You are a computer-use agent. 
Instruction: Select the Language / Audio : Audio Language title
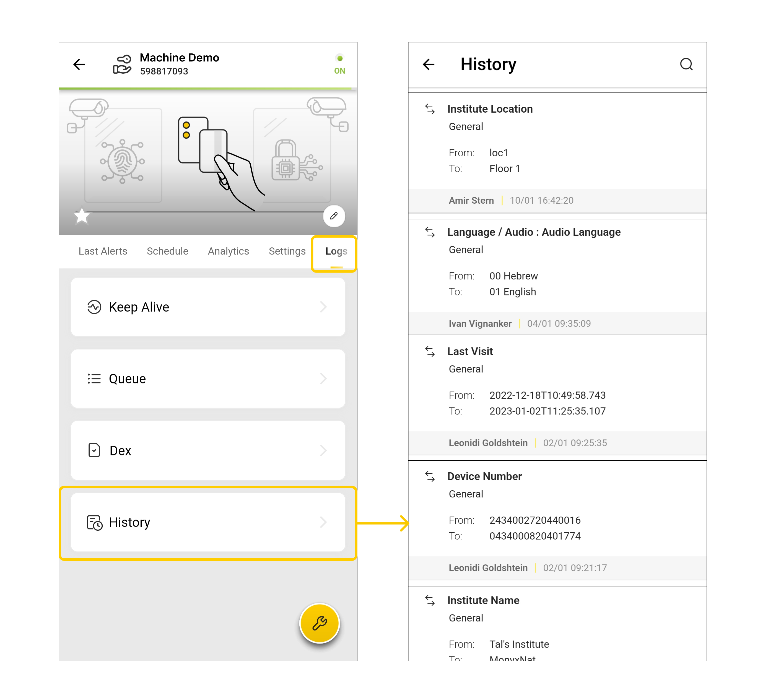[534, 232]
